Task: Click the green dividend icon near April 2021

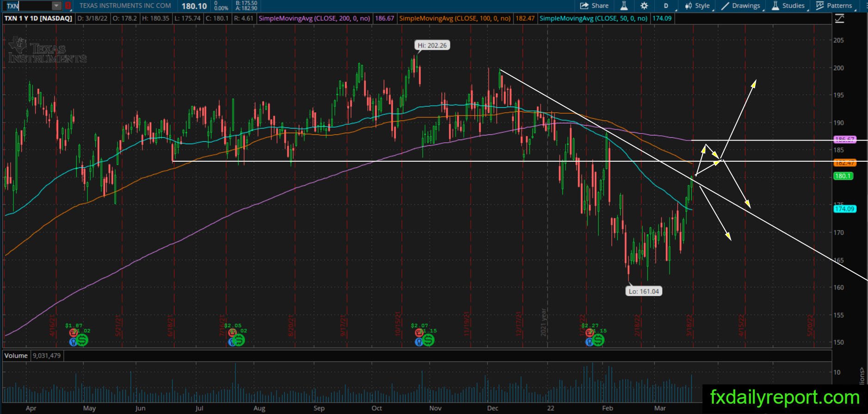Action: click(x=82, y=341)
